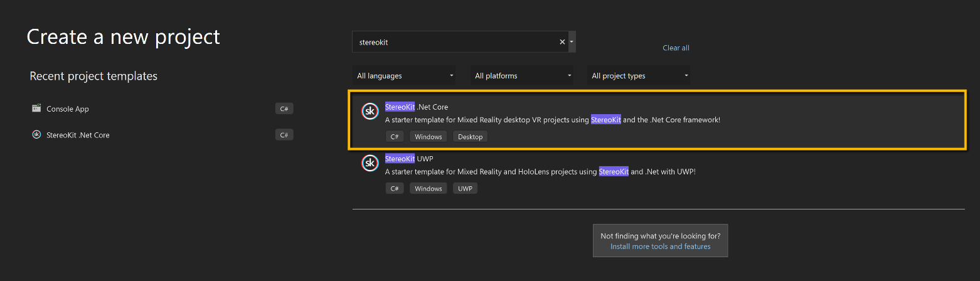Click the StereoKit .Net Core result logo
Screen dimensions: 980x281
point(371,111)
